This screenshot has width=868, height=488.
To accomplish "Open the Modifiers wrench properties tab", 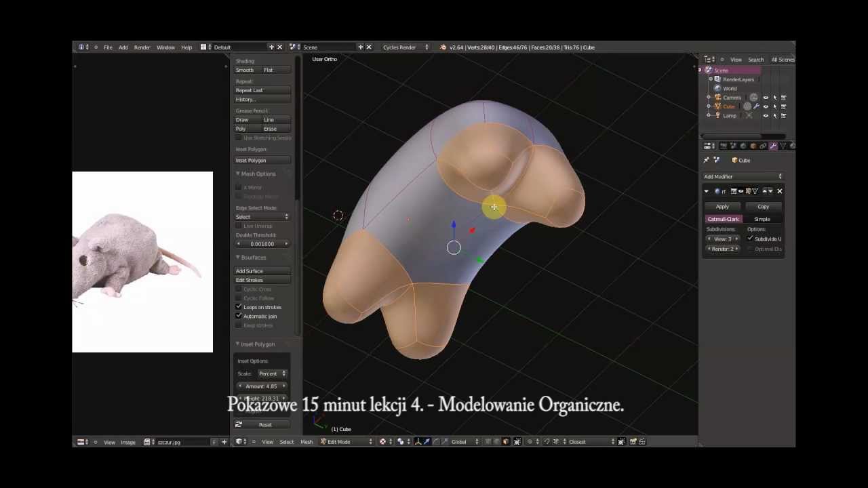I will click(772, 146).
